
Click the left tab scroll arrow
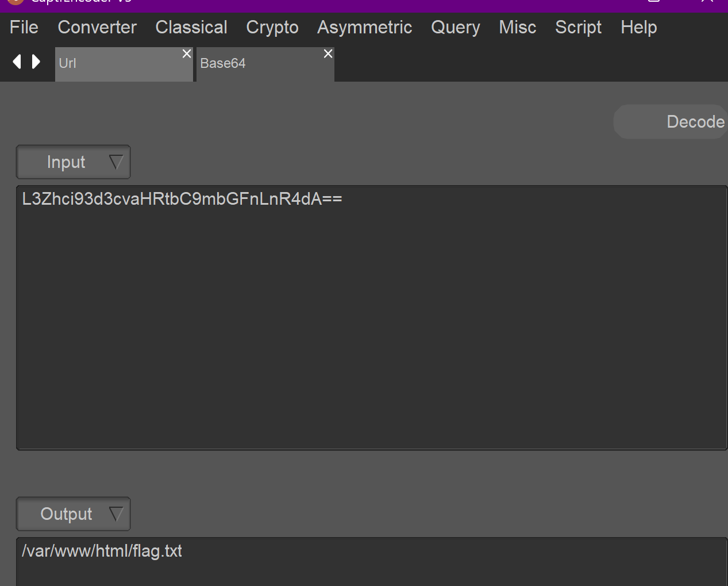17,62
